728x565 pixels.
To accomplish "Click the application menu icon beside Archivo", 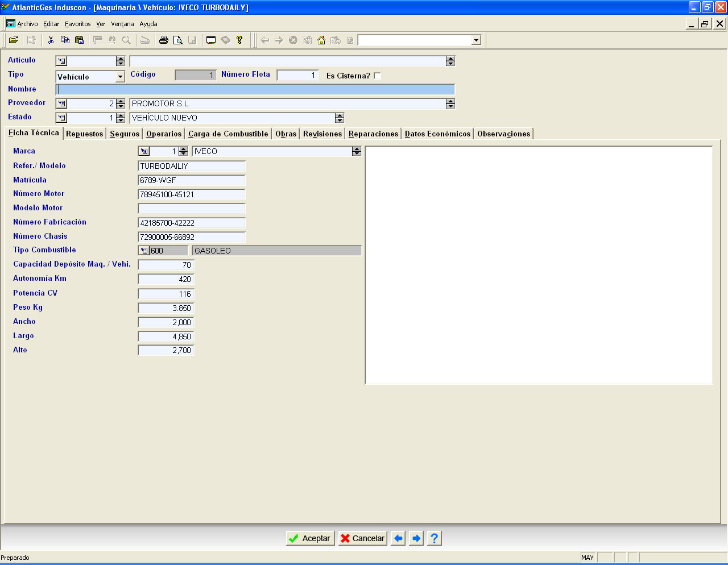I will (11, 24).
